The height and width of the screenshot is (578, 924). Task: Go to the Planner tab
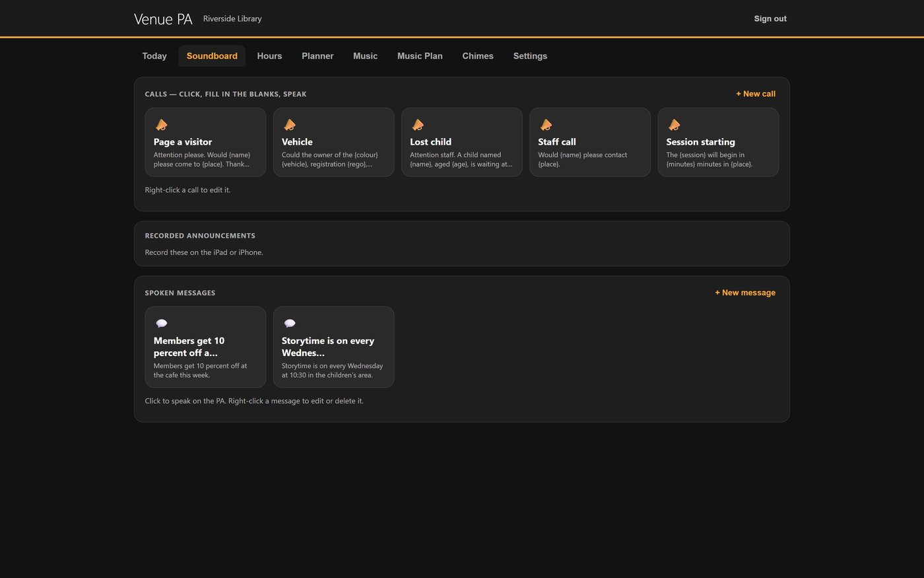317,56
